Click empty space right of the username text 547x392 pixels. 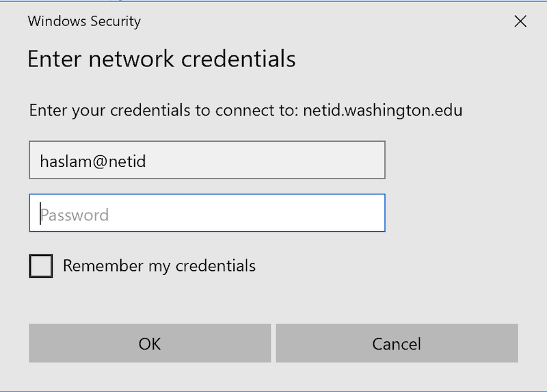(x=265, y=160)
